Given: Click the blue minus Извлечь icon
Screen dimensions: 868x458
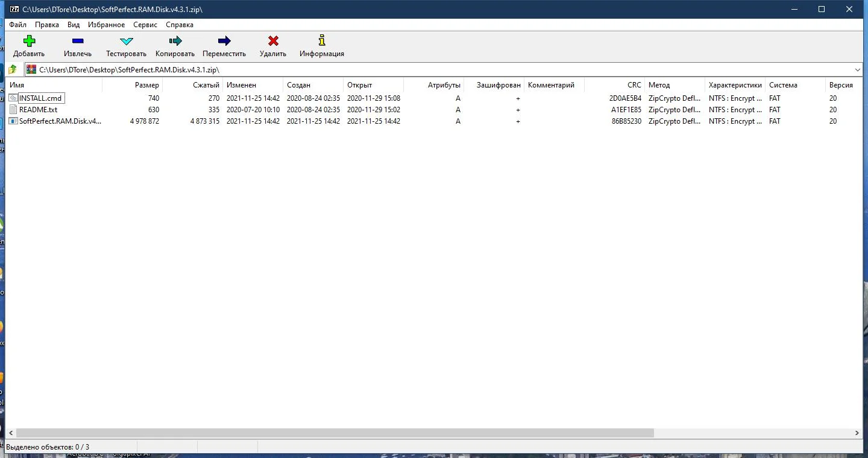Looking at the screenshot, I should 78,41.
